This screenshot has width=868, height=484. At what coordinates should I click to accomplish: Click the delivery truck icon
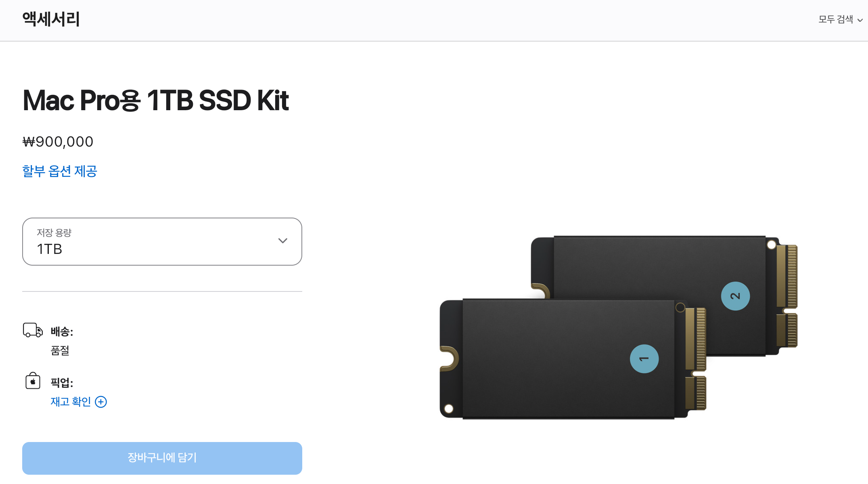(33, 330)
